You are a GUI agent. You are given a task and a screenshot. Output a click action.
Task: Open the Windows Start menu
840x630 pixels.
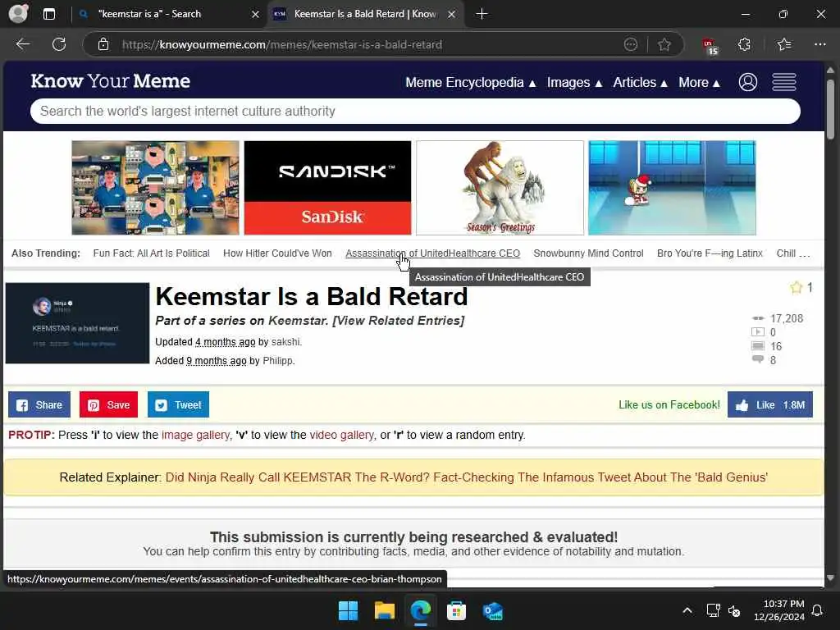point(348,610)
